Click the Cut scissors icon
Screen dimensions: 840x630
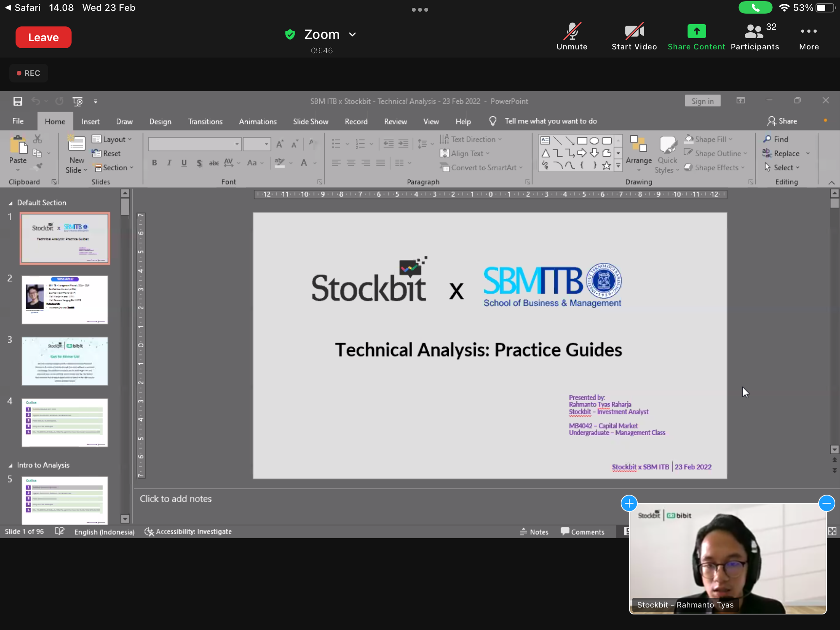(x=37, y=139)
